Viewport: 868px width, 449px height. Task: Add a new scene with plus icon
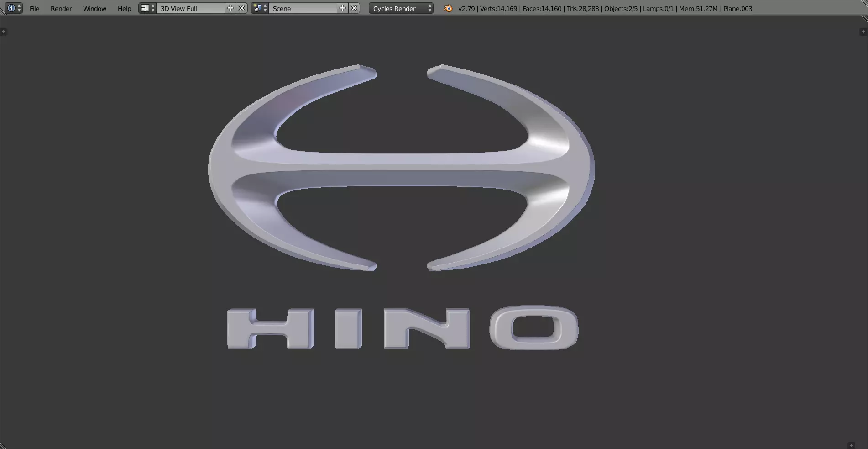343,8
